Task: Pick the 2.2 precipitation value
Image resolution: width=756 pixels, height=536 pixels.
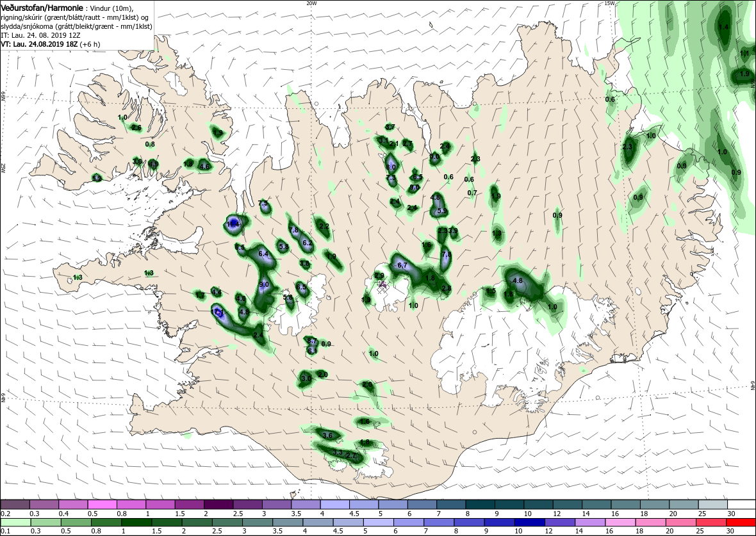Action: point(324,226)
